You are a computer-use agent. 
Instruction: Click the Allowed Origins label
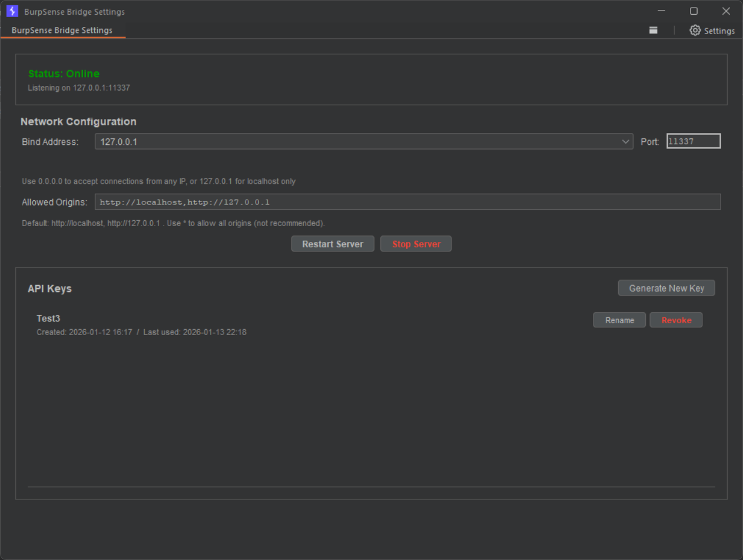[55, 203]
